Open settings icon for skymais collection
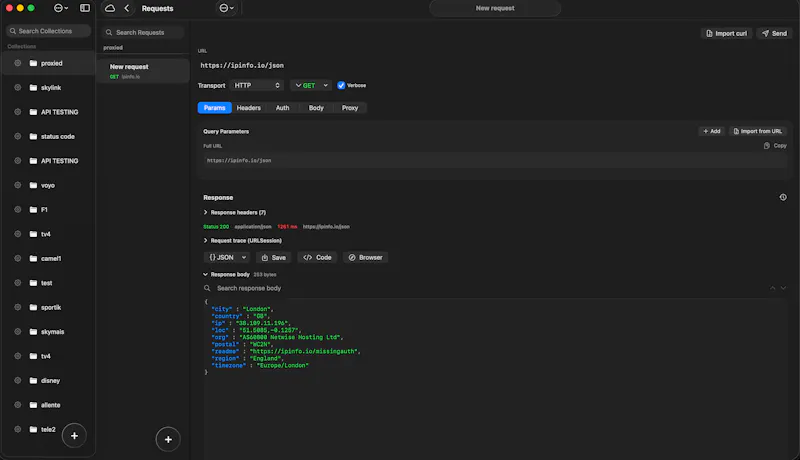Image resolution: width=800 pixels, height=460 pixels. [x=17, y=331]
